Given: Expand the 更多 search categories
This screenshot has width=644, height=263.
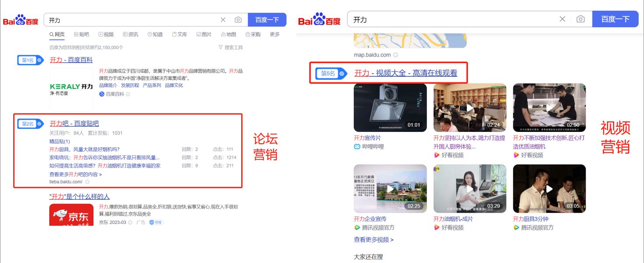Looking at the screenshot, I should click(x=274, y=34).
